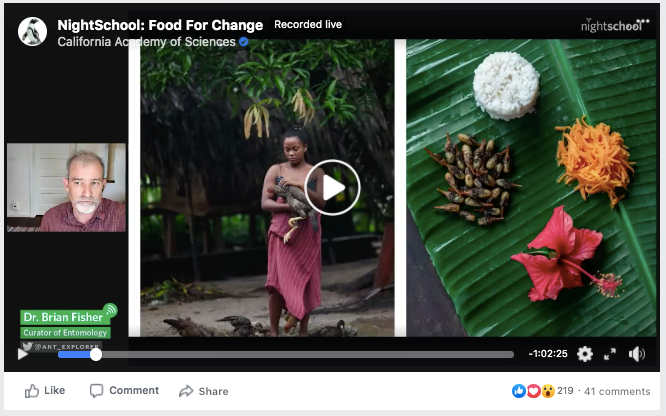This screenshot has width=666, height=416.
Task: Click the Wow reaction emoji
Action: click(x=547, y=391)
